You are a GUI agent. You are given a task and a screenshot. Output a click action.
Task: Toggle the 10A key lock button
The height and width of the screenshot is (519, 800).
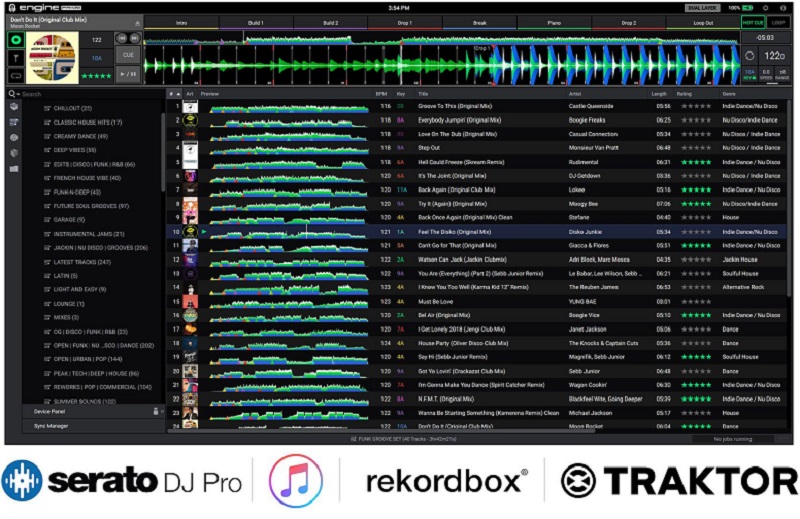tap(749, 75)
